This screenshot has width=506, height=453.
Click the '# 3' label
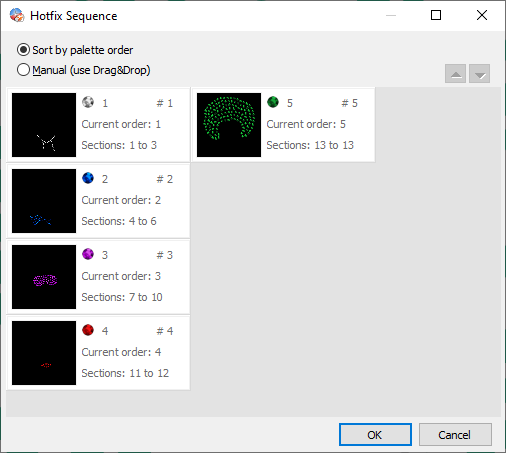point(165,255)
